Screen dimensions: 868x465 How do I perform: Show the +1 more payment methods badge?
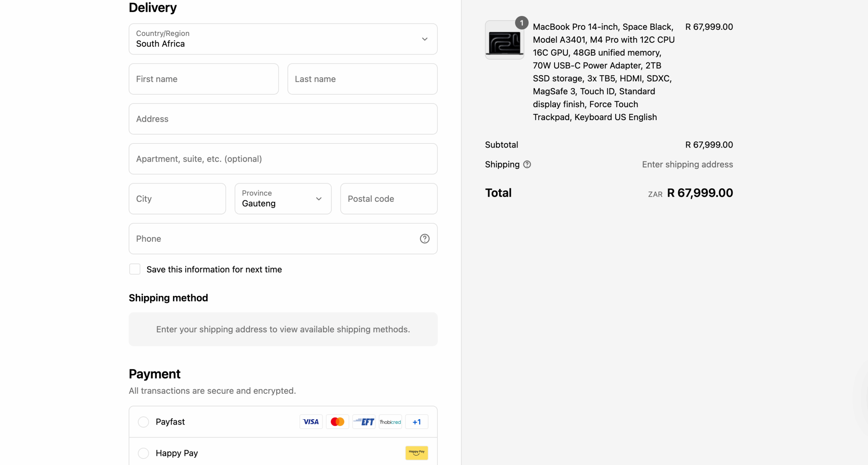417,422
